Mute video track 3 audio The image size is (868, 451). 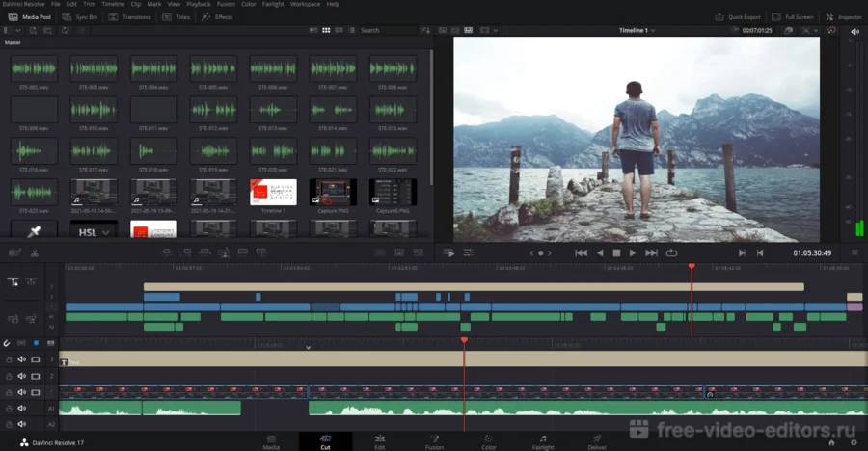click(21, 359)
